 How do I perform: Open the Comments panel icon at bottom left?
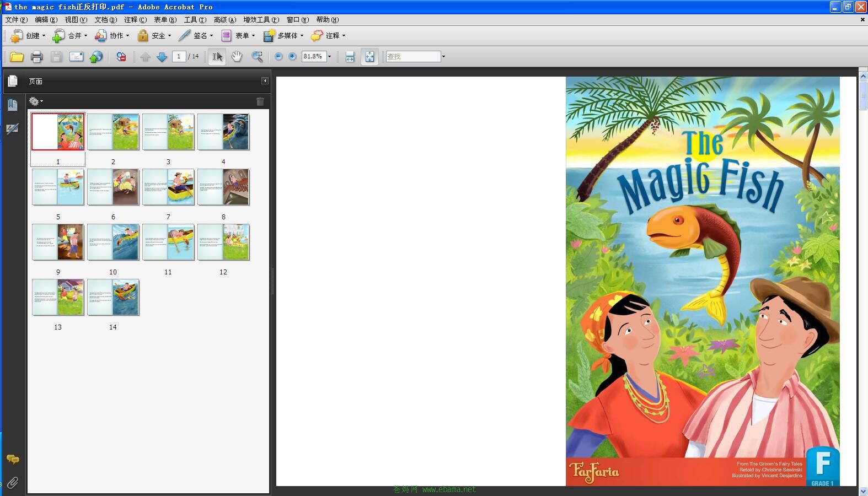point(12,459)
